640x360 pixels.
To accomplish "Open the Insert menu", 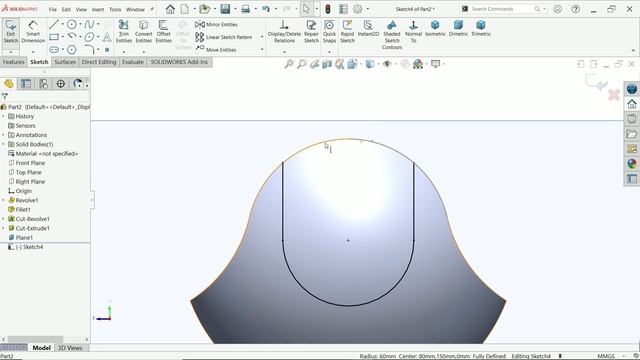I will (x=98, y=9).
